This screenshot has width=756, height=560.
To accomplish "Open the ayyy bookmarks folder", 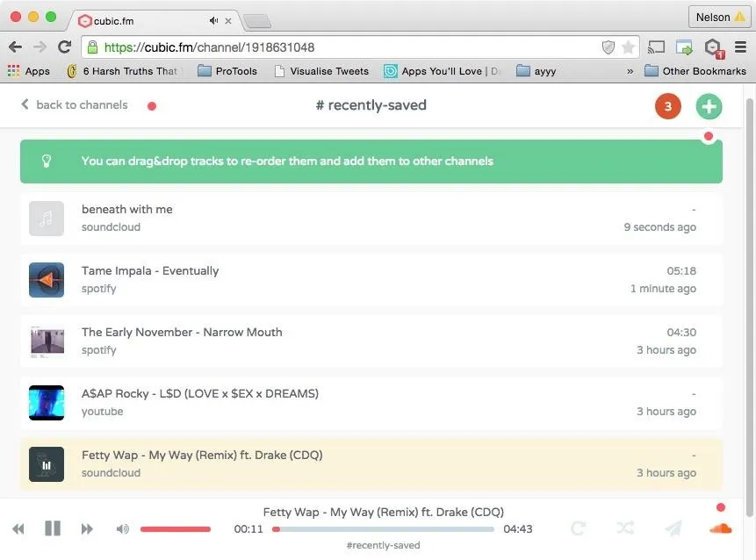I will [536, 71].
